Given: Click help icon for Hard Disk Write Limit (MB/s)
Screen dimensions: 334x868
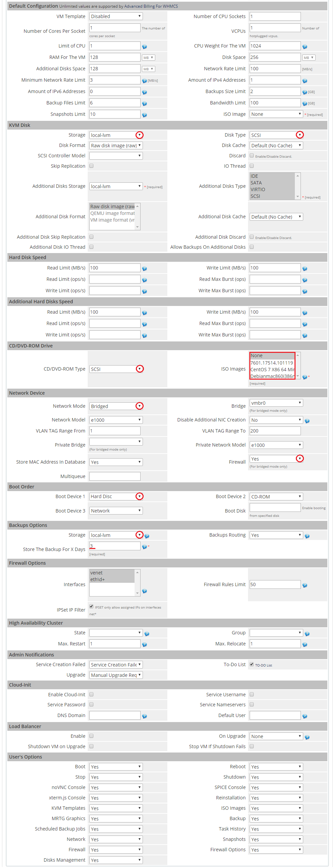Looking at the screenshot, I should (305, 268).
